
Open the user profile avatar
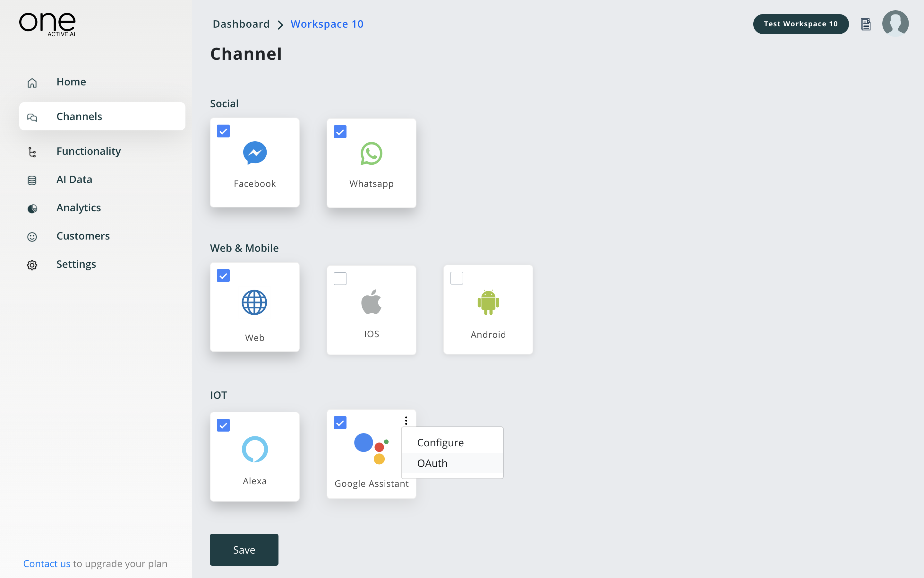tap(895, 24)
